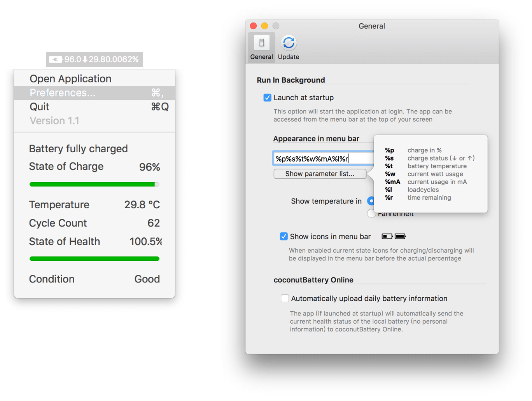Viewport: 532px width, 401px height.
Task: Click the %s charge status parameter
Action: pyautogui.click(x=430, y=158)
